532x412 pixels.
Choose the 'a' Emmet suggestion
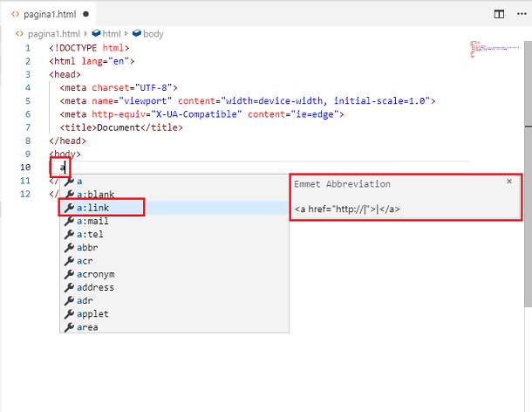tap(174, 181)
